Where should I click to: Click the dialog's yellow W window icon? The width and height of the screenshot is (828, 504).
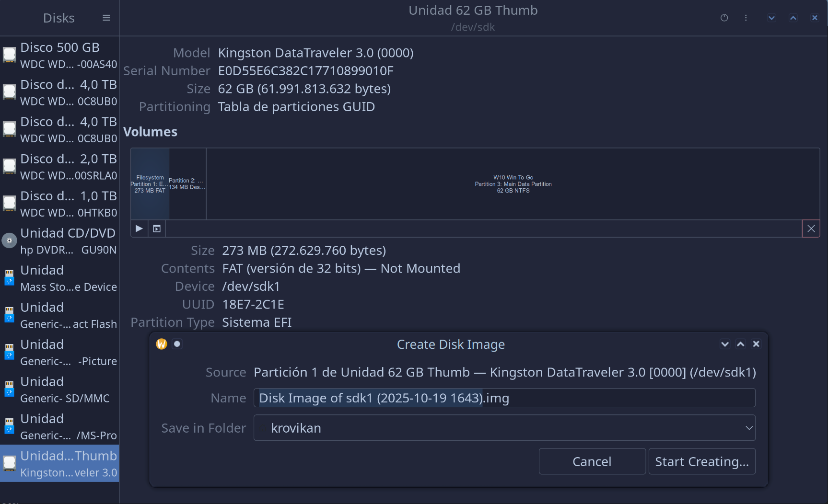[162, 344]
